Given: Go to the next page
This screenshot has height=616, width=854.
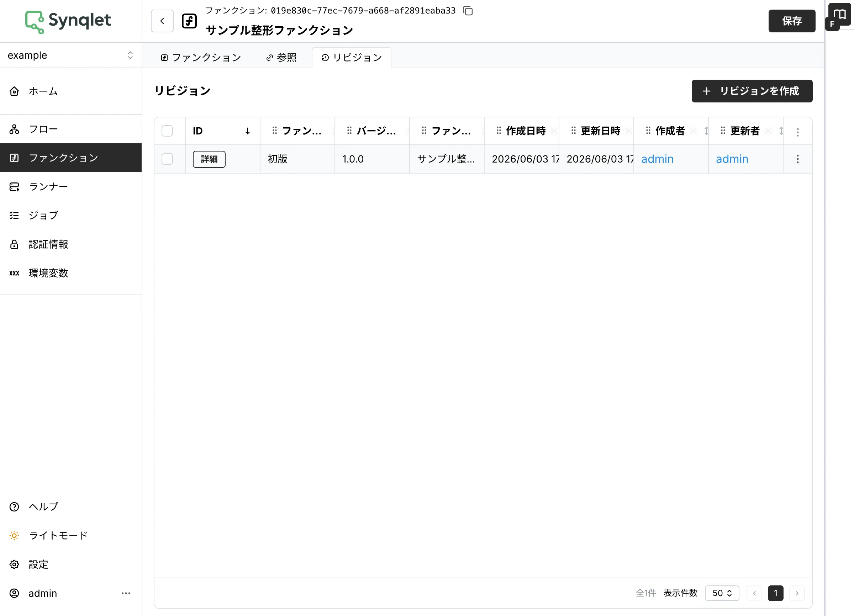Looking at the screenshot, I should 797,593.
